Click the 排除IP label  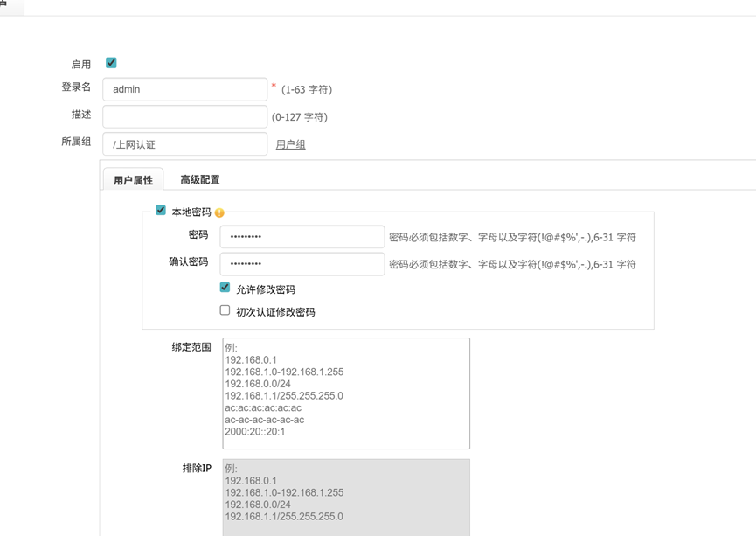pyautogui.click(x=197, y=468)
